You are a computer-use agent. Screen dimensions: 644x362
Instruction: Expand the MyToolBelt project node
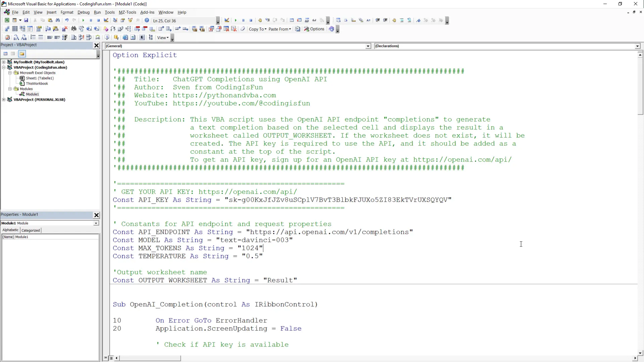[x=3, y=62]
